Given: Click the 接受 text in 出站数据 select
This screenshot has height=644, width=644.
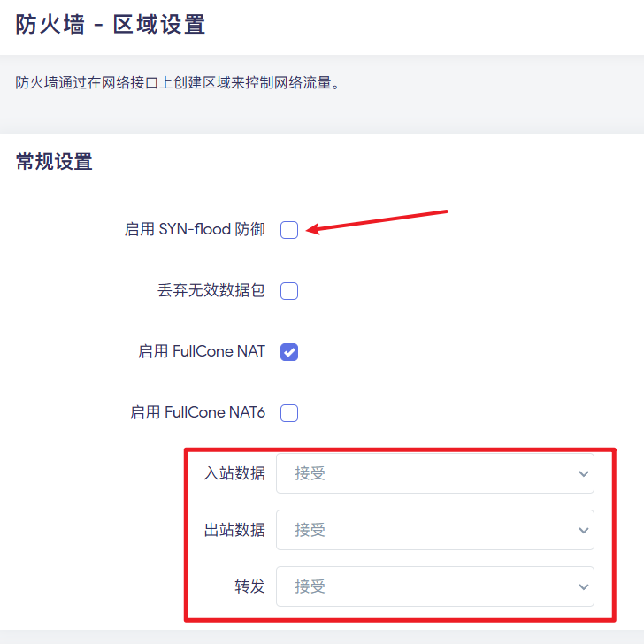Looking at the screenshot, I should pos(310,530).
